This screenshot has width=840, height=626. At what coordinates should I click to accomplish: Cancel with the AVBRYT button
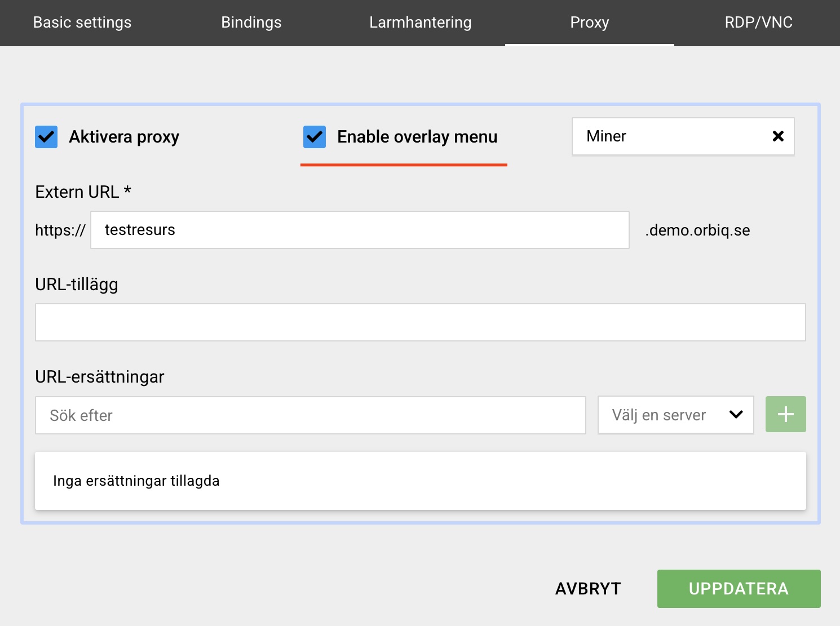588,589
